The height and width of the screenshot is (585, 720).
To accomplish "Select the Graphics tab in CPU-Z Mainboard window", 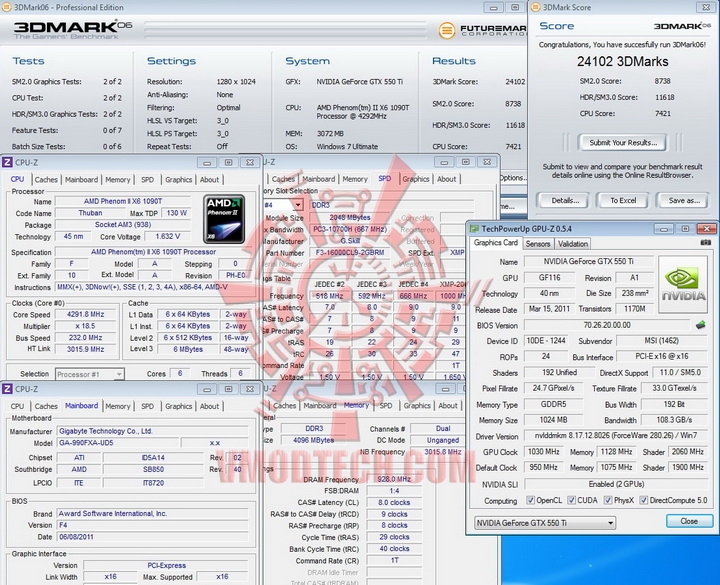I will click(x=179, y=406).
